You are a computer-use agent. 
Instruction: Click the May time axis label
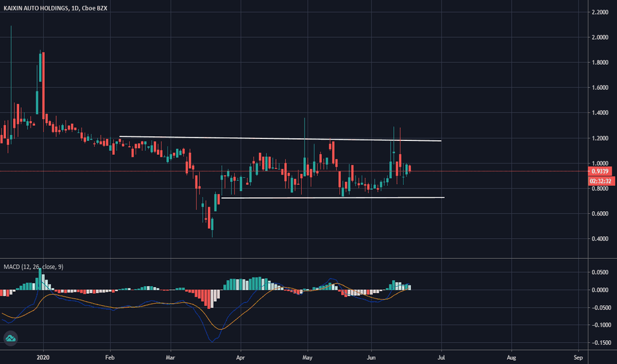pos(307,357)
